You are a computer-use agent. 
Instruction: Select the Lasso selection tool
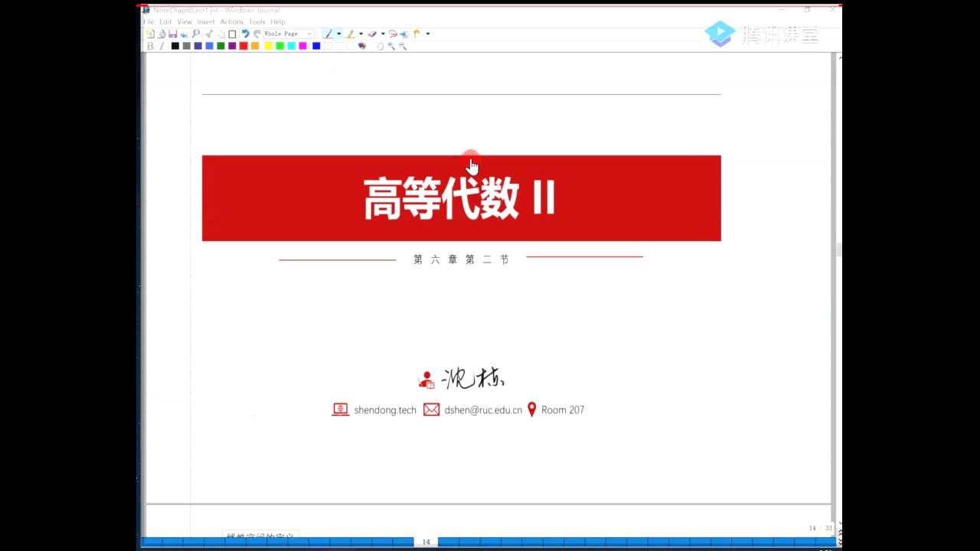click(393, 34)
